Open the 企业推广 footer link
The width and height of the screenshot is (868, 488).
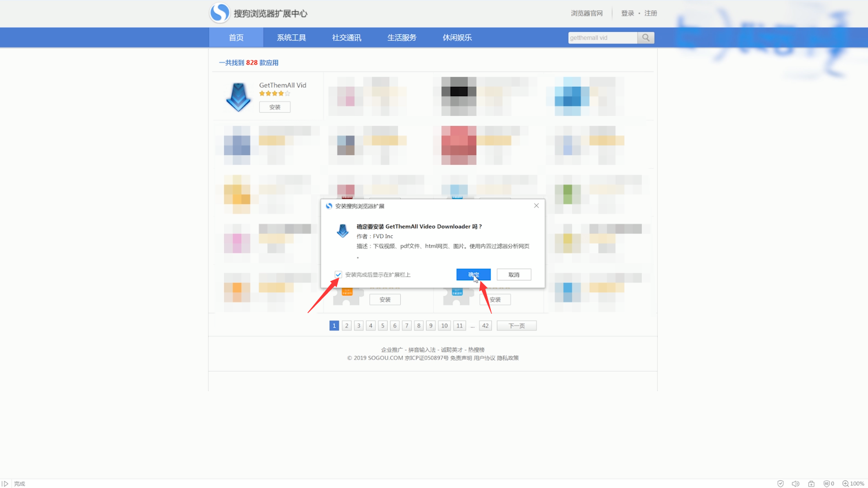(x=392, y=350)
